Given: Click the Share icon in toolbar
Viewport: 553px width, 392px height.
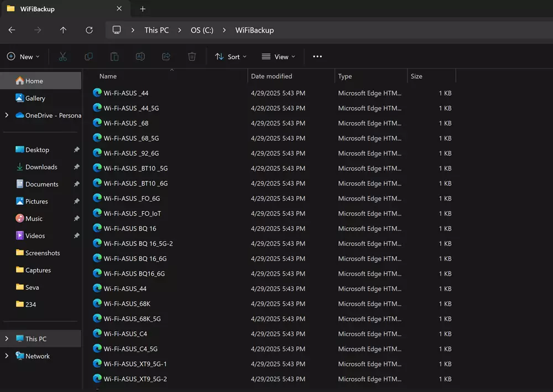Looking at the screenshot, I should 166,56.
